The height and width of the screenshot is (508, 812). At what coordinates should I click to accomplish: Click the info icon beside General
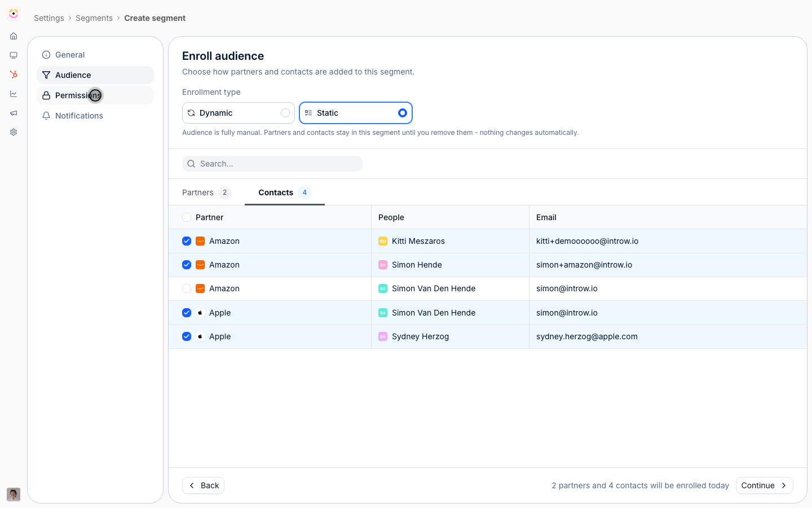click(46, 55)
